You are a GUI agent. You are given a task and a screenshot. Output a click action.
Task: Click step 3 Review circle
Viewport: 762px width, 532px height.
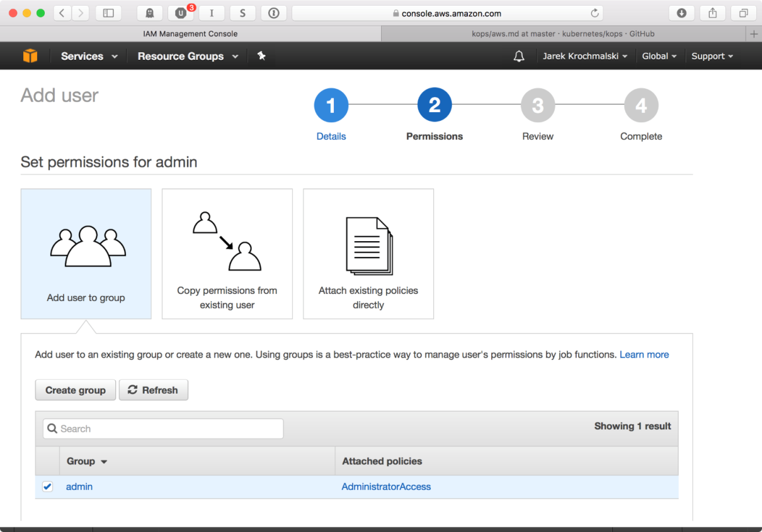[538, 105]
